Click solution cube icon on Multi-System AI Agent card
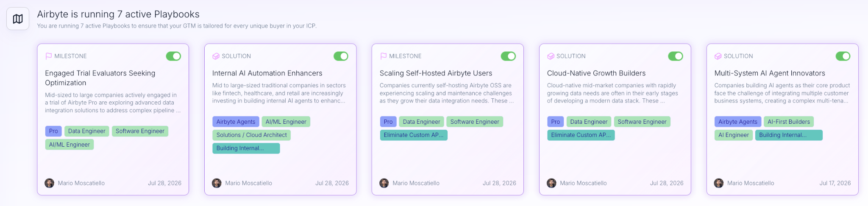The image size is (868, 206). tap(718, 56)
